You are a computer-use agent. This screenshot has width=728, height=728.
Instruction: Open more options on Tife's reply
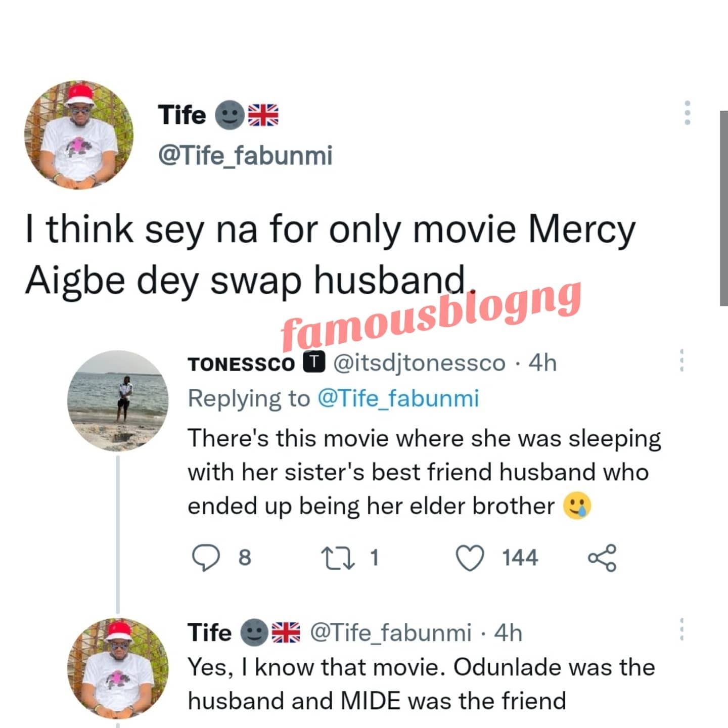click(x=681, y=630)
